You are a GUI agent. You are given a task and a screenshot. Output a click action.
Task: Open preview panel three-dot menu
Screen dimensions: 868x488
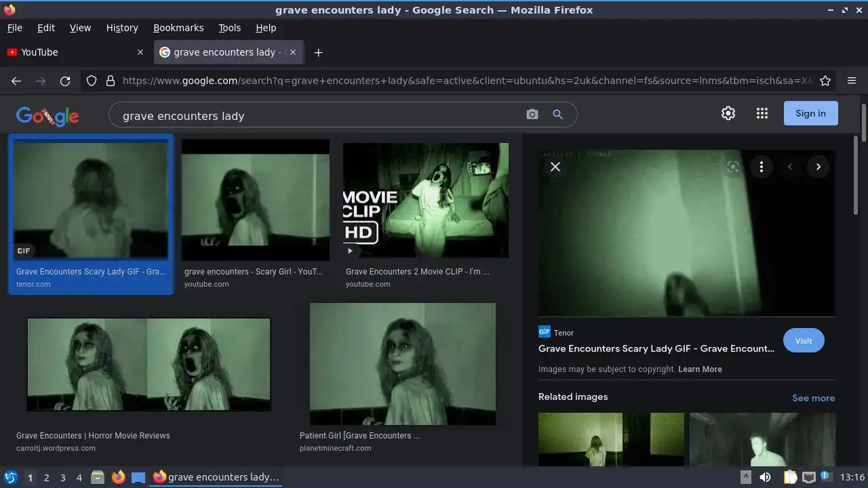tap(762, 167)
